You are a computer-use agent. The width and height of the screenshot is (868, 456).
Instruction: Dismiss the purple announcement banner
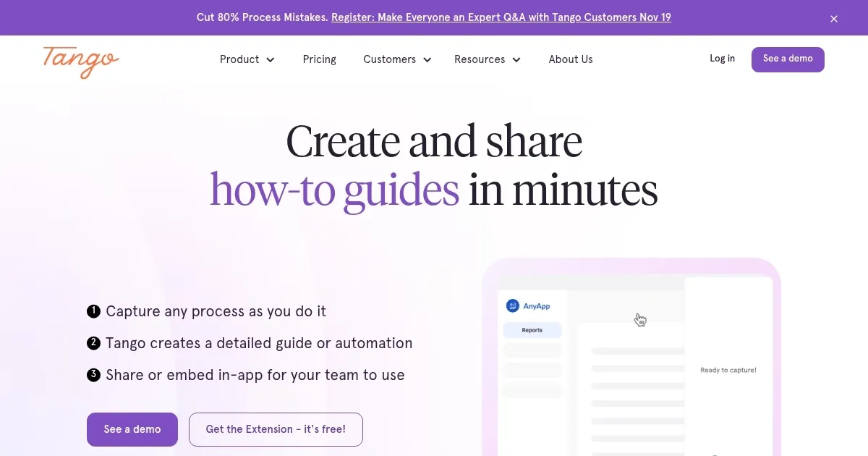tap(834, 19)
